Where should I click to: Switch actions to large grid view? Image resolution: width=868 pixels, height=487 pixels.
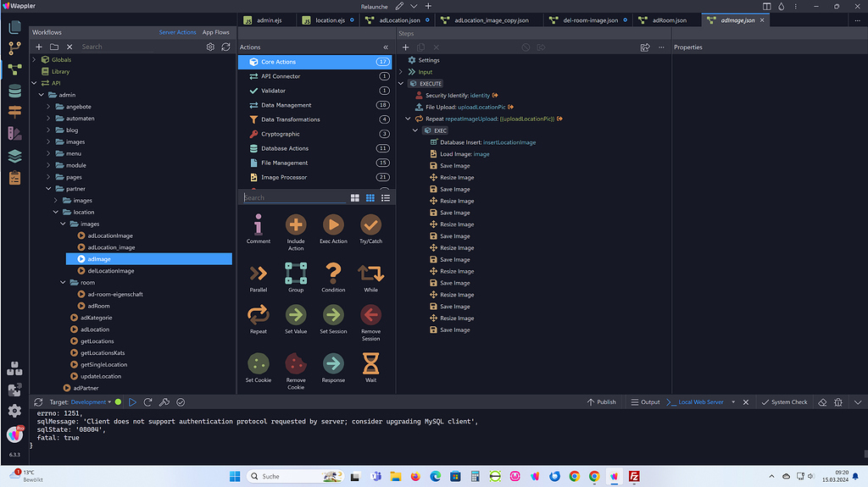(x=355, y=197)
